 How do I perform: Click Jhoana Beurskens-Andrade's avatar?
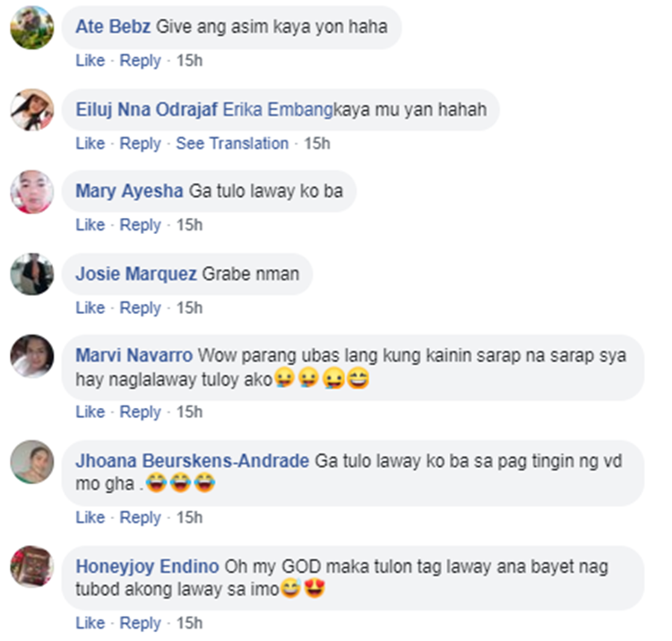coord(32,462)
